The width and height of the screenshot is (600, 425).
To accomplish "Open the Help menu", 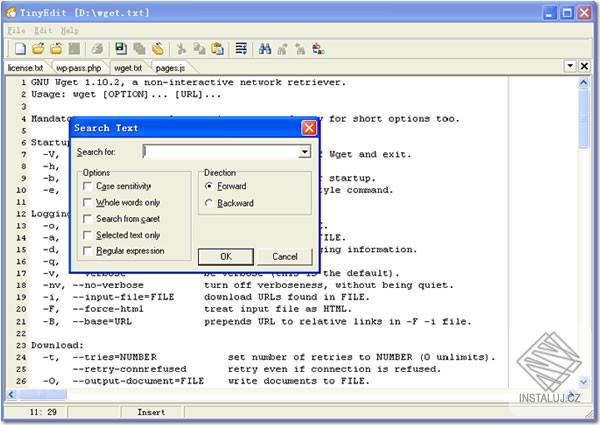I will (x=70, y=30).
